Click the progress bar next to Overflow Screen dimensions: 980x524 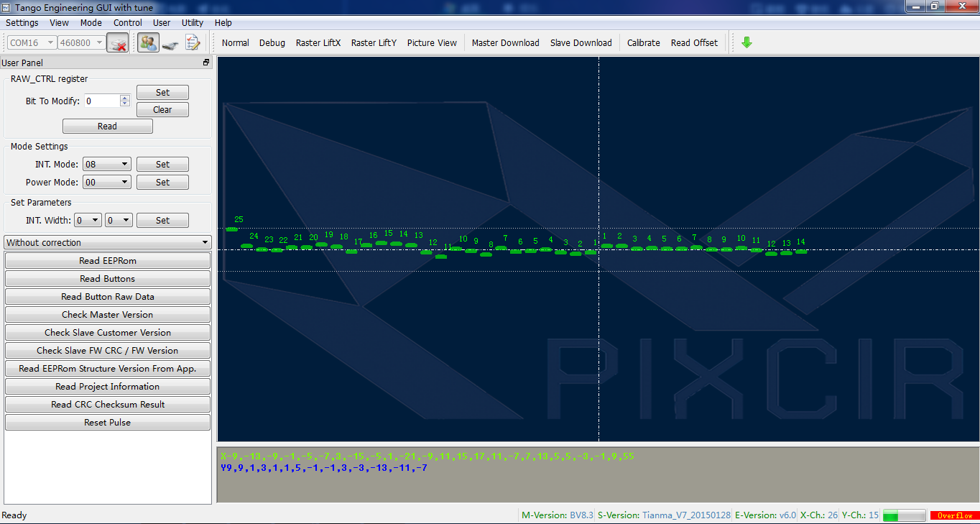click(x=904, y=515)
